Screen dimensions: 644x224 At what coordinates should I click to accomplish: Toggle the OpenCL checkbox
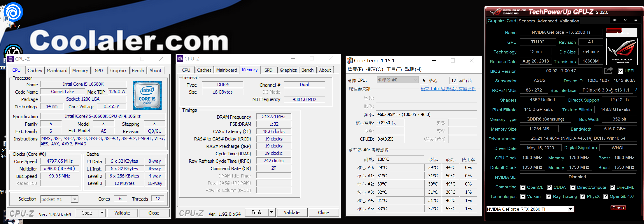(x=523, y=188)
